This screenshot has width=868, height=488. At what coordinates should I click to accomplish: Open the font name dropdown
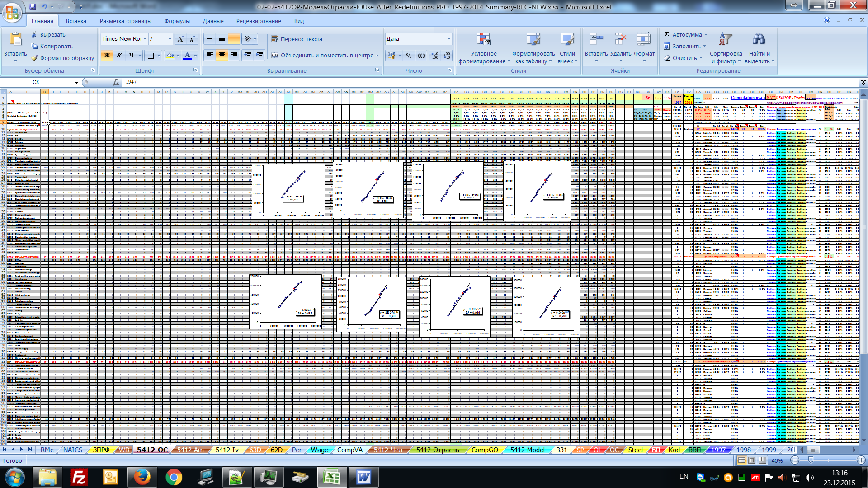point(145,39)
